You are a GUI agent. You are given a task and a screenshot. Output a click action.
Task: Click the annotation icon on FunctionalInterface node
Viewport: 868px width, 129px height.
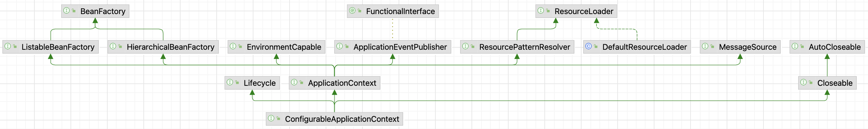coord(352,11)
